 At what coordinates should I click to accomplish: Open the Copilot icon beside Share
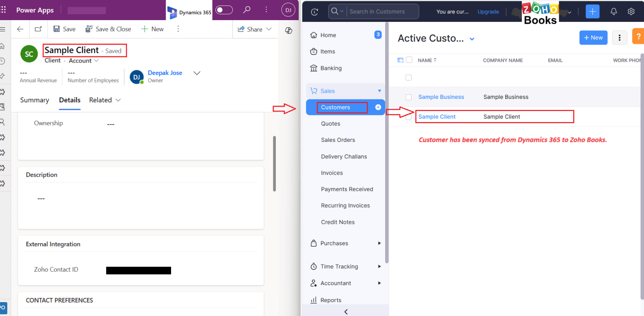[289, 30]
